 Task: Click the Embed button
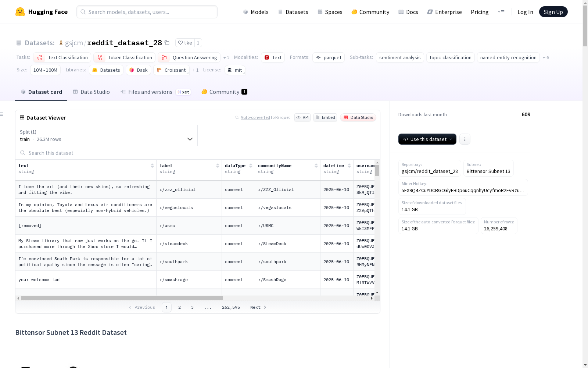point(325,117)
